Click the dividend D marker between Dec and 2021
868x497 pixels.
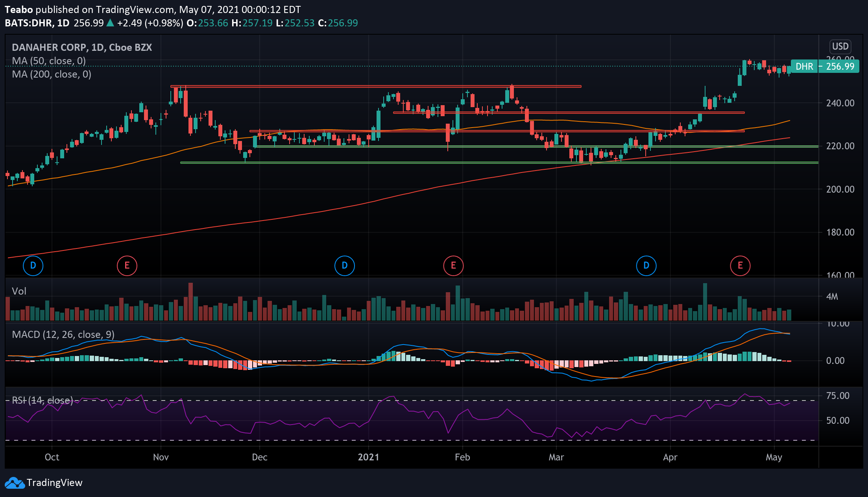[x=344, y=265]
